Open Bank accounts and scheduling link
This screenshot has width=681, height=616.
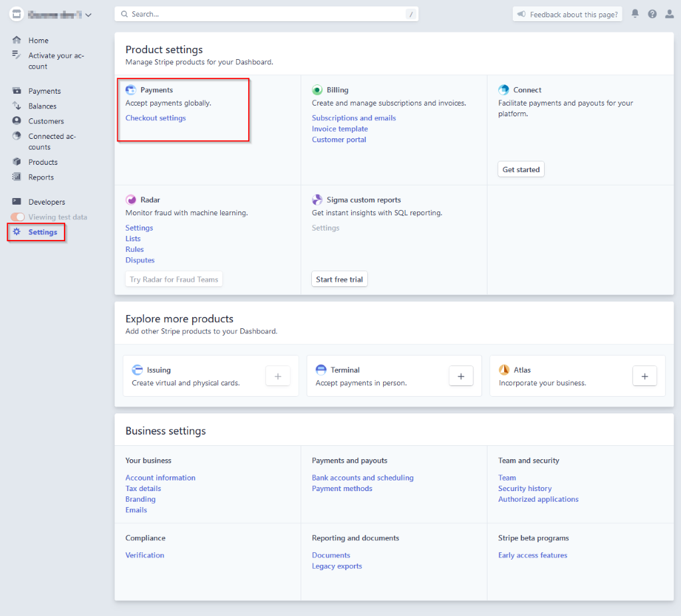point(362,478)
